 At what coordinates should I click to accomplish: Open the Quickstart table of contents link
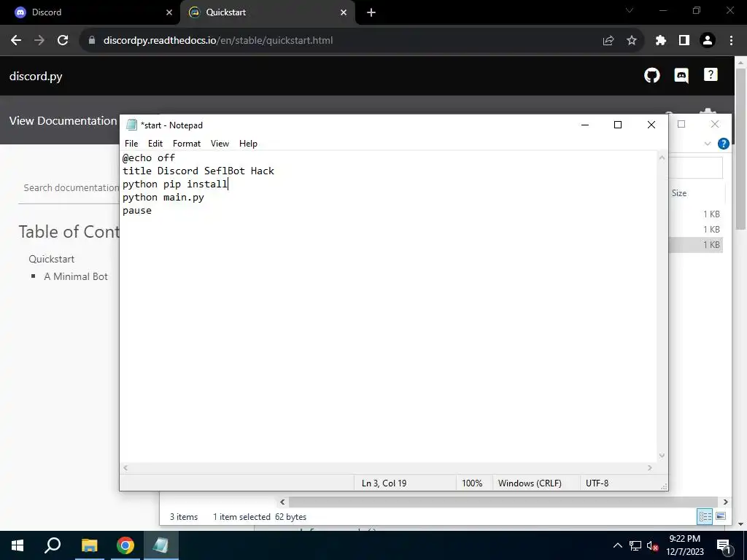click(52, 259)
